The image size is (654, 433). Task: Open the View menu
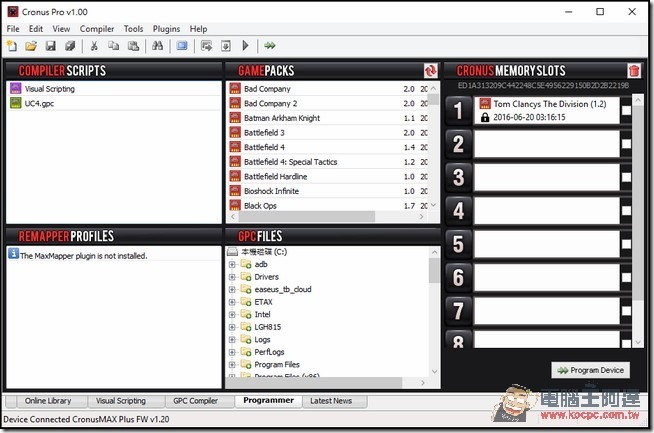[x=61, y=29]
